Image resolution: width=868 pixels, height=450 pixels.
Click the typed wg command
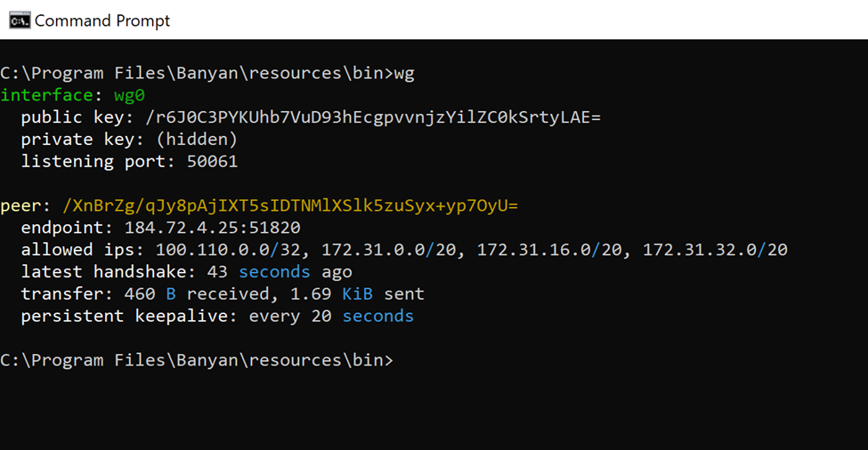click(x=404, y=73)
